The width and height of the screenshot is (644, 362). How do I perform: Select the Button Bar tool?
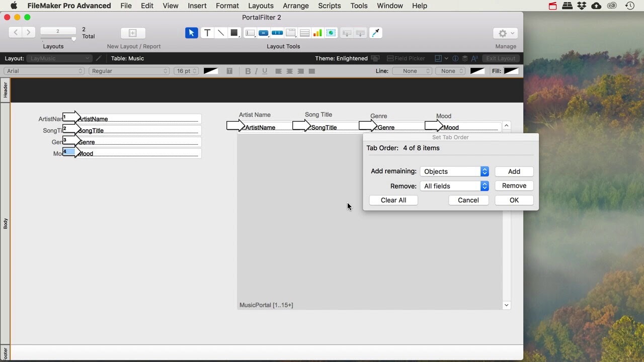277,33
